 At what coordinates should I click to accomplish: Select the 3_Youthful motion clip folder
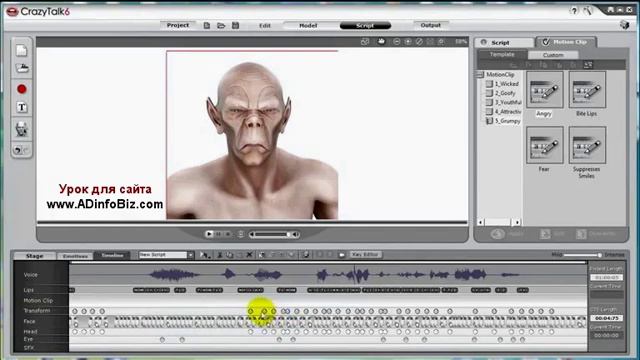pyautogui.click(x=504, y=102)
